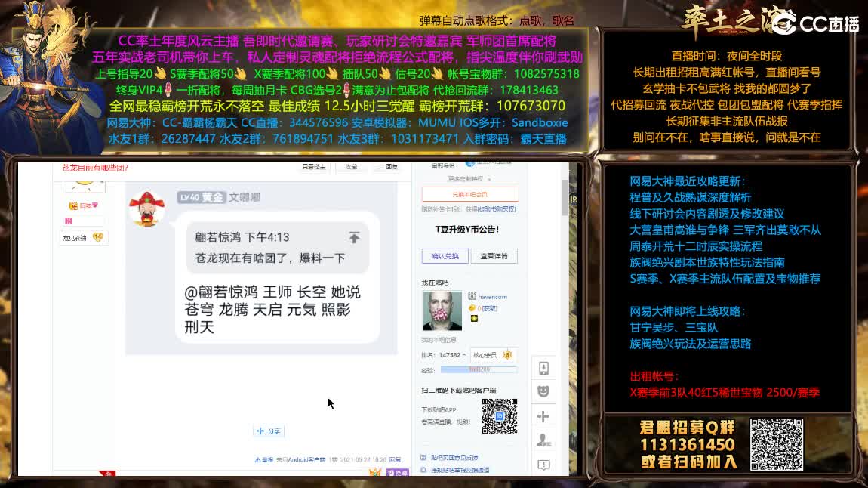Click the text 甘宁吴步、三宝队
The image size is (868, 488).
coord(674,328)
